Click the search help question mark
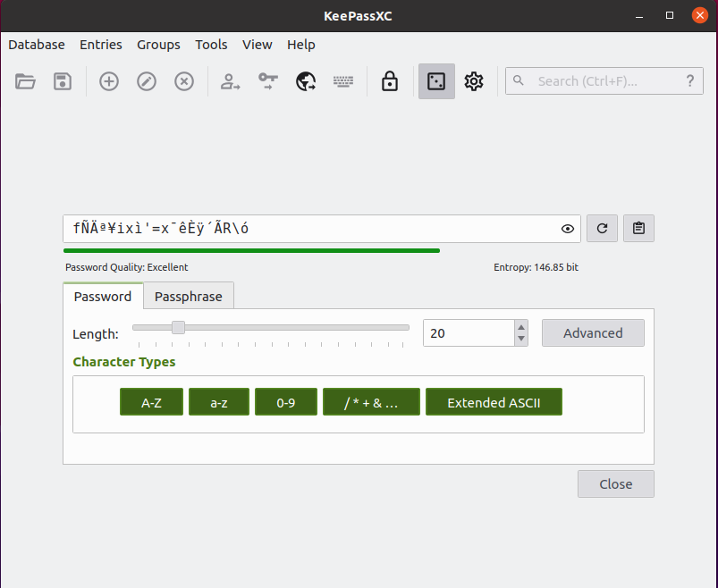The width and height of the screenshot is (718, 588). point(690,81)
